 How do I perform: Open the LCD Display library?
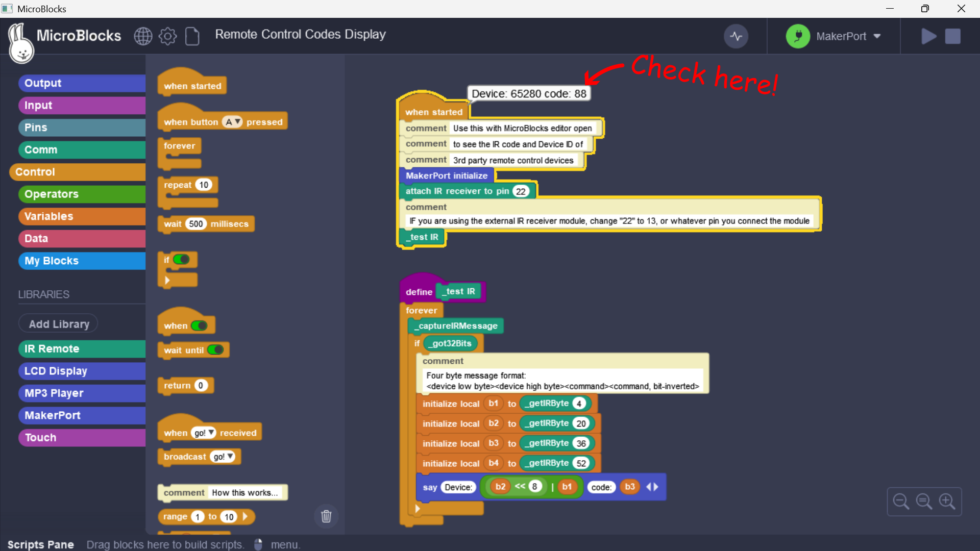(x=82, y=371)
